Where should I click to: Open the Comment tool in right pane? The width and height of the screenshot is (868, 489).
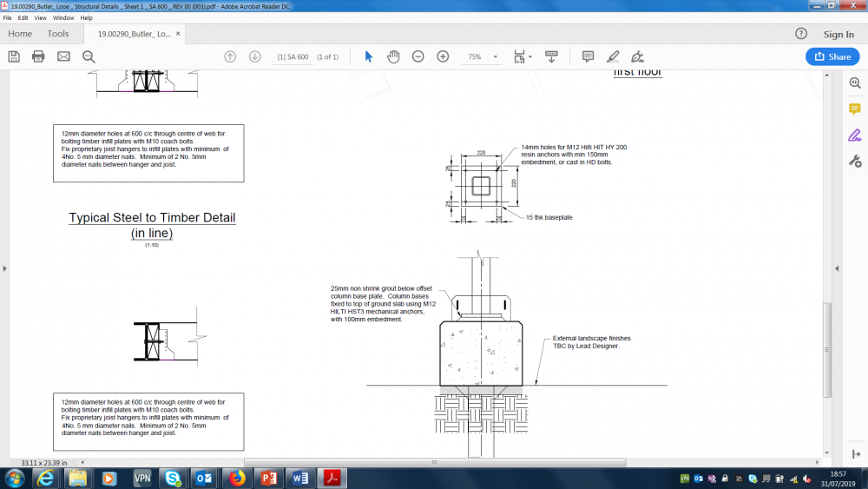point(855,109)
